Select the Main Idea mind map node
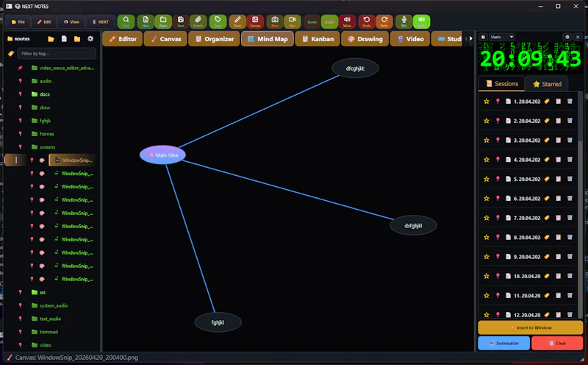The height and width of the screenshot is (365, 588). pos(162,155)
